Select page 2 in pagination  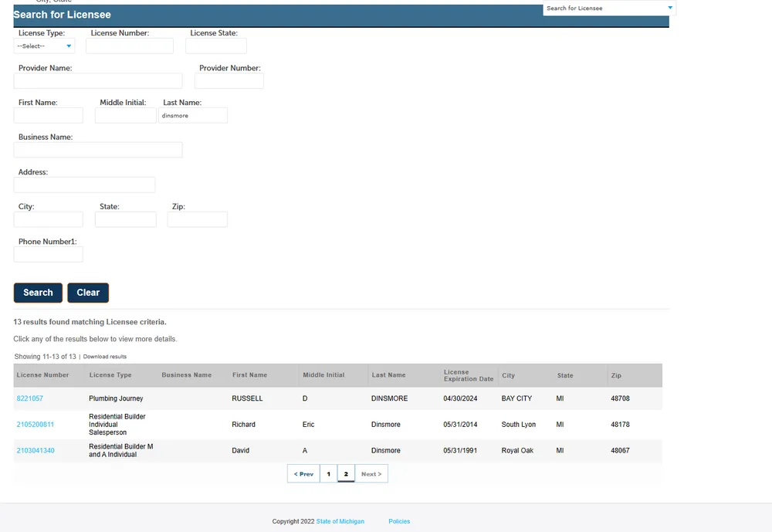(x=346, y=474)
